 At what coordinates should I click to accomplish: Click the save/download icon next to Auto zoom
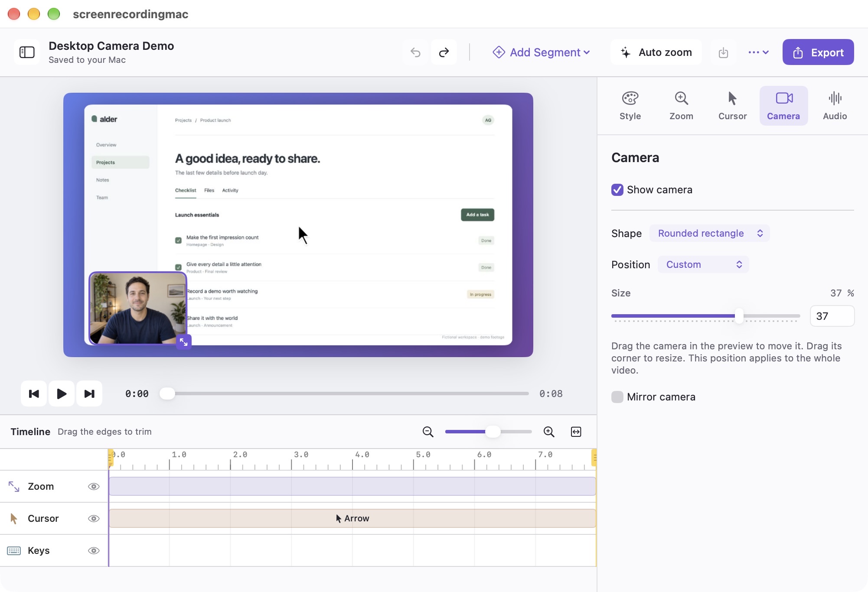[x=723, y=52]
